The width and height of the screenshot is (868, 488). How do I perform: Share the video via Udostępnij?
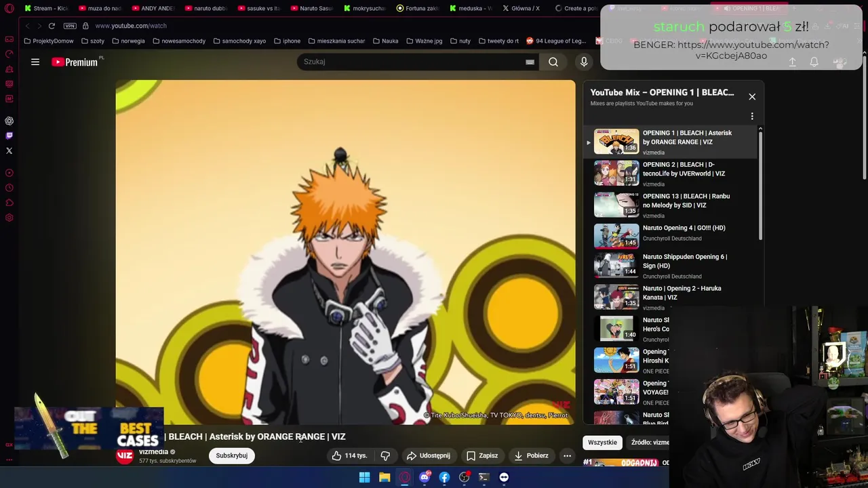pos(428,455)
